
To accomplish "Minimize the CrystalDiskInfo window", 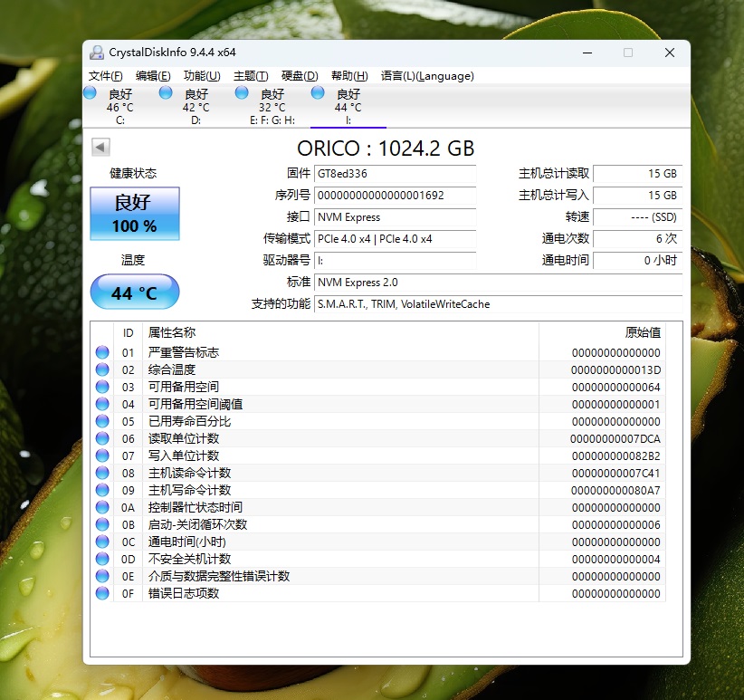I will [587, 53].
